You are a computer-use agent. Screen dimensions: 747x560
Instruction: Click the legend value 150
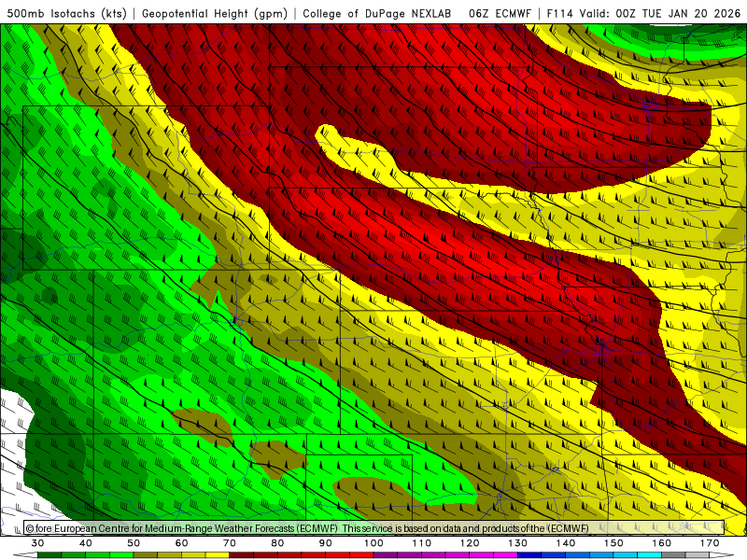pyautogui.click(x=613, y=543)
